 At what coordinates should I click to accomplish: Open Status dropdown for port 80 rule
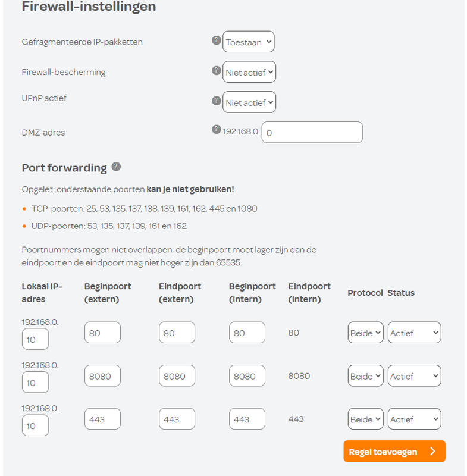pyautogui.click(x=414, y=333)
